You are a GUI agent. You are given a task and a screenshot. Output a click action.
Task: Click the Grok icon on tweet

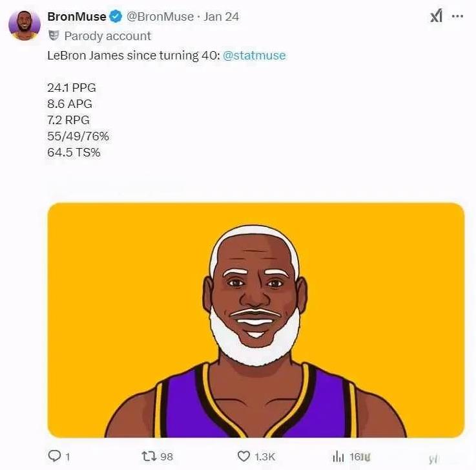click(x=436, y=16)
